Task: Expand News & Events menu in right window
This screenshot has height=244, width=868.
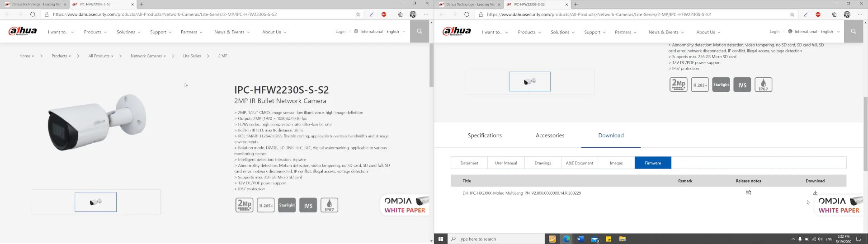Action: click(x=666, y=32)
